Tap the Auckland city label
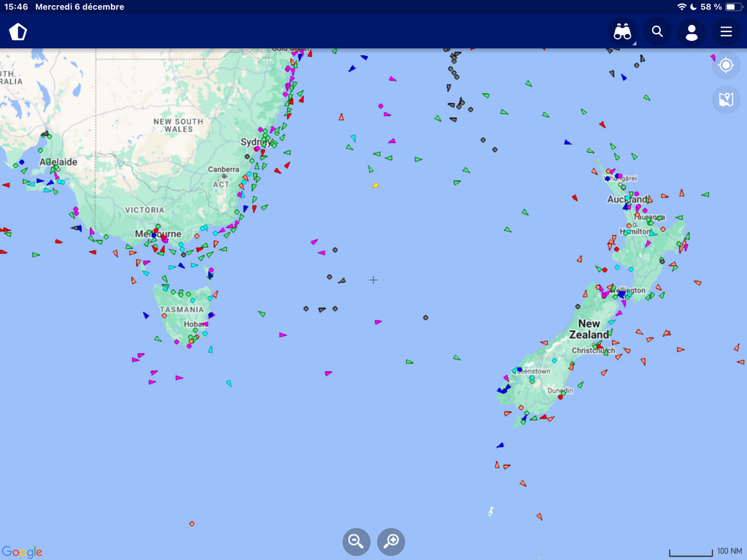The width and height of the screenshot is (747, 560). click(627, 200)
